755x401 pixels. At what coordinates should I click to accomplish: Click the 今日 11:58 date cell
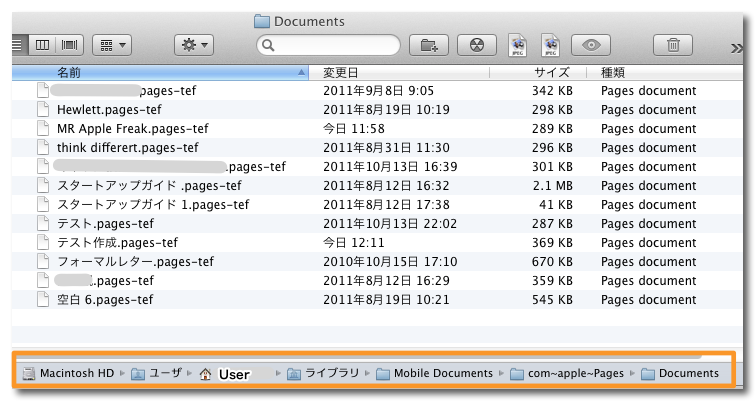tap(354, 129)
